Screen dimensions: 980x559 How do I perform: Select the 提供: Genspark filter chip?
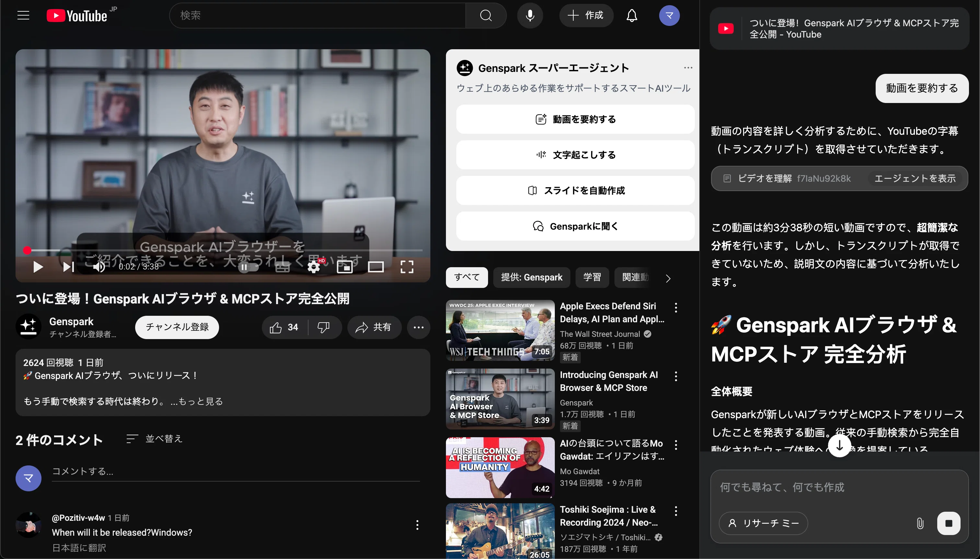532,277
